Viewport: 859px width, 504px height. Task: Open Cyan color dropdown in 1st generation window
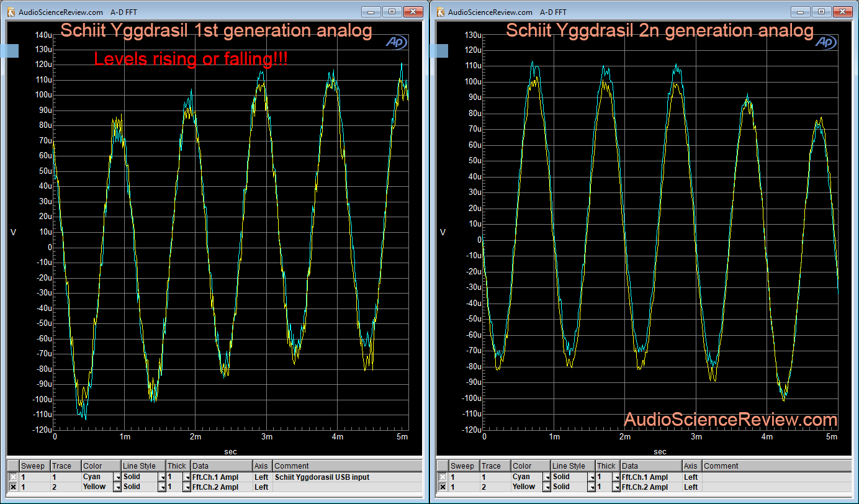[117, 477]
